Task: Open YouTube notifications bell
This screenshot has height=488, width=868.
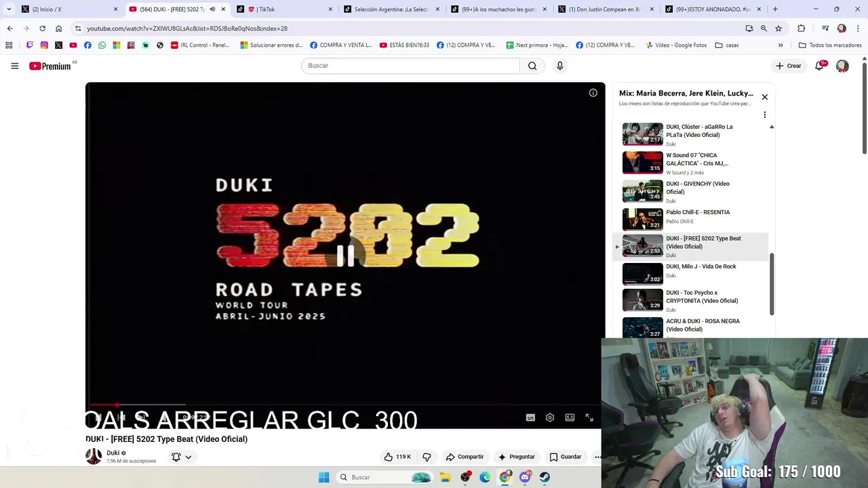Action: [820, 66]
